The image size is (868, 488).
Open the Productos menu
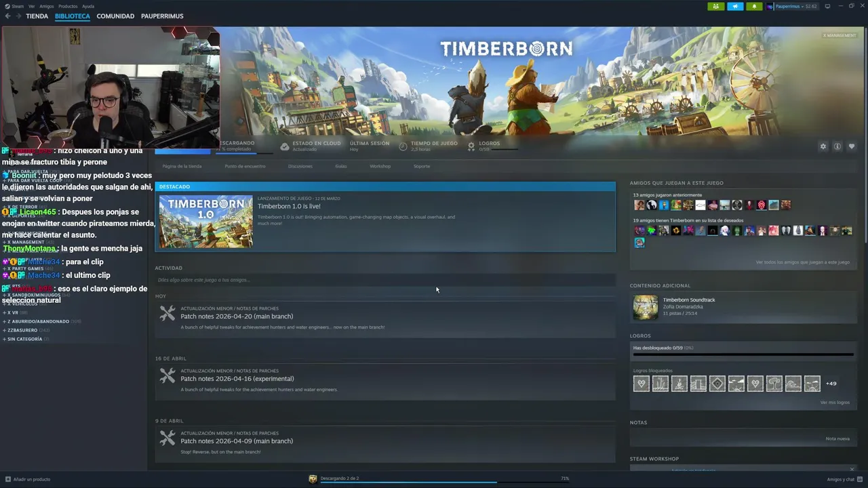[68, 6]
